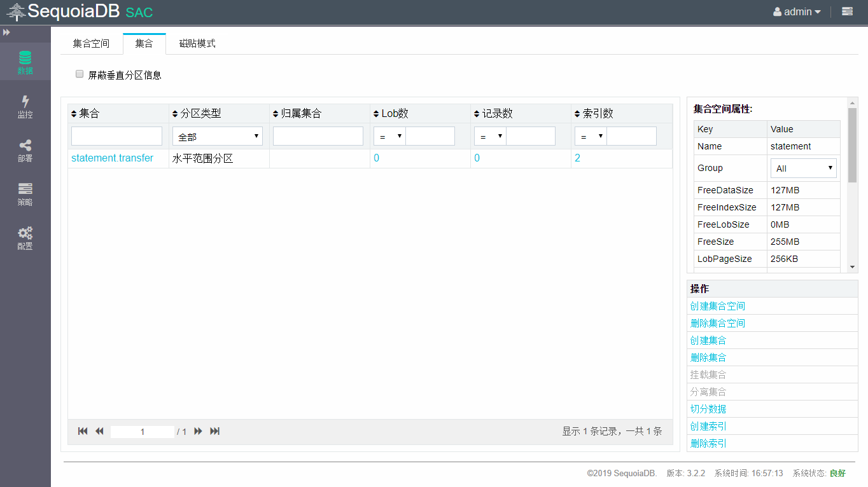868x487 pixels.
Task: Go to the last page of results
Action: pyautogui.click(x=215, y=431)
